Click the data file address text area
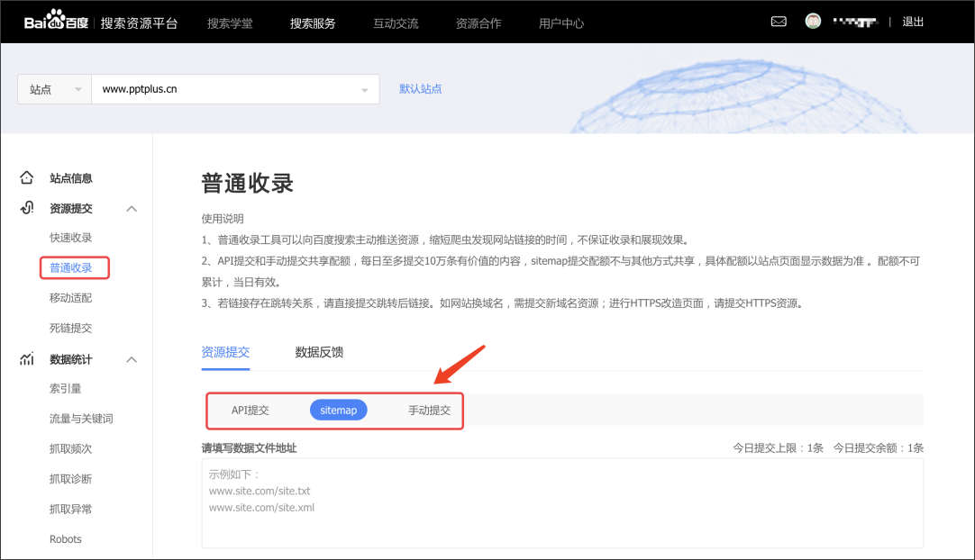Image resolution: width=975 pixels, height=560 pixels. 562,503
